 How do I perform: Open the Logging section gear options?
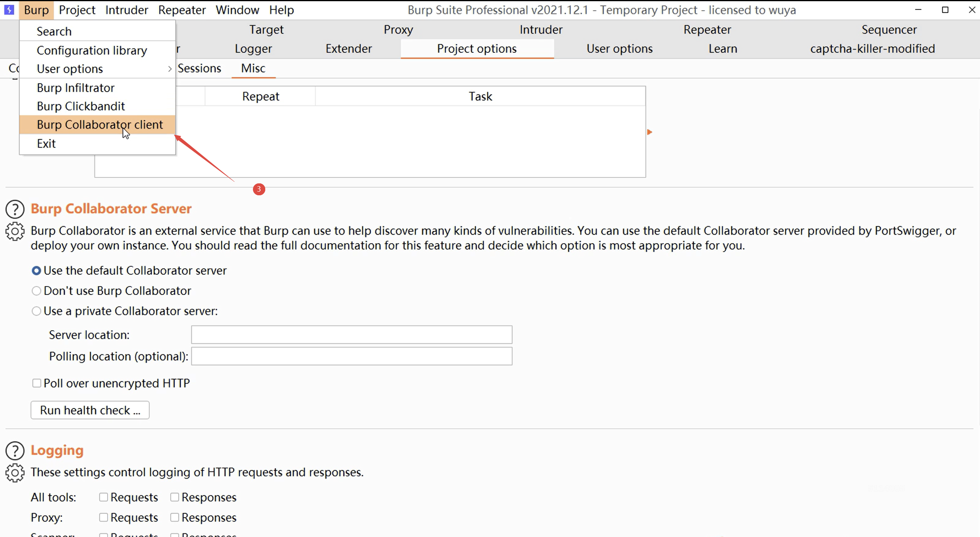click(15, 473)
